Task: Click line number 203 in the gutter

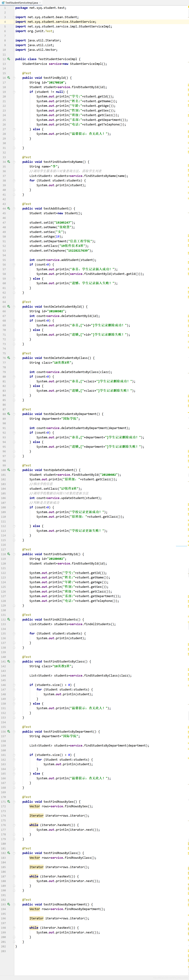Action: [3, 951]
